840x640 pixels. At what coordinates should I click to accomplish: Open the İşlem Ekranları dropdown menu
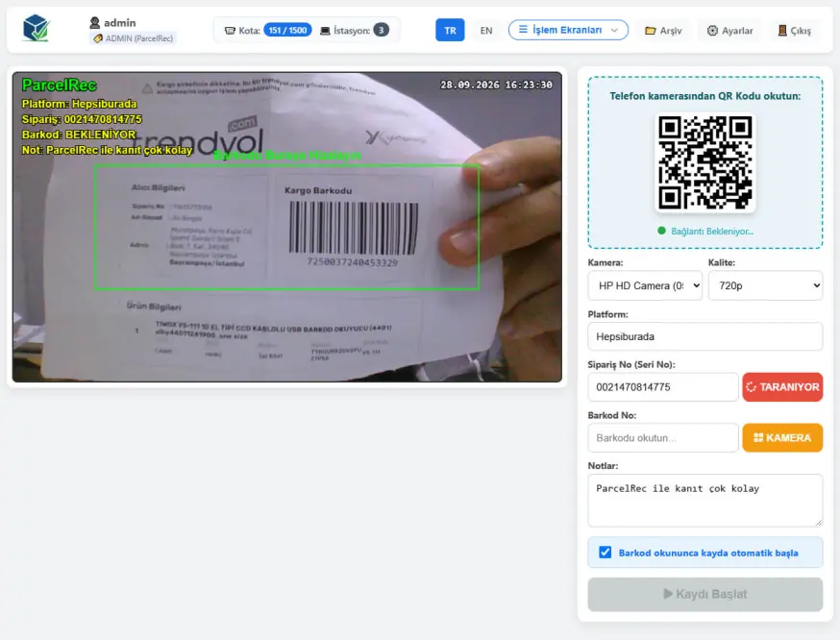tap(568, 30)
